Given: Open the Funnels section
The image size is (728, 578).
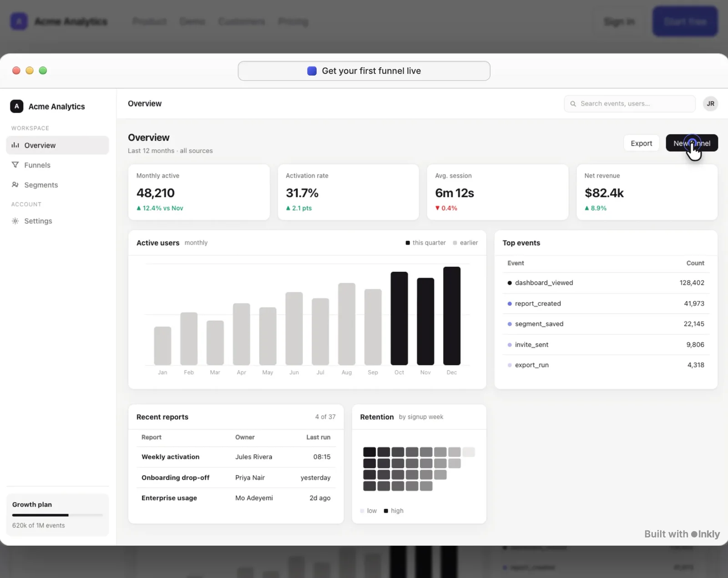Looking at the screenshot, I should point(57,165).
